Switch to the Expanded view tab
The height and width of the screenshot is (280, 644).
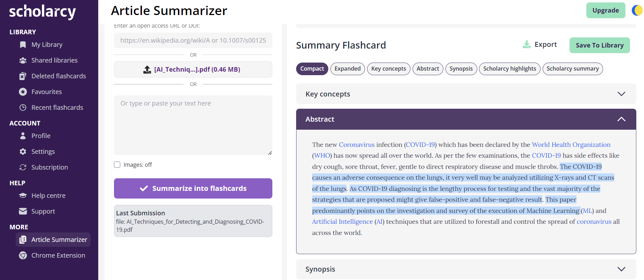pyautogui.click(x=347, y=69)
